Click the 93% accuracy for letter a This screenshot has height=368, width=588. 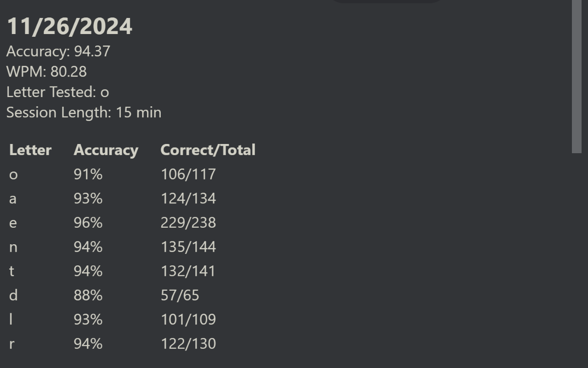88,199
